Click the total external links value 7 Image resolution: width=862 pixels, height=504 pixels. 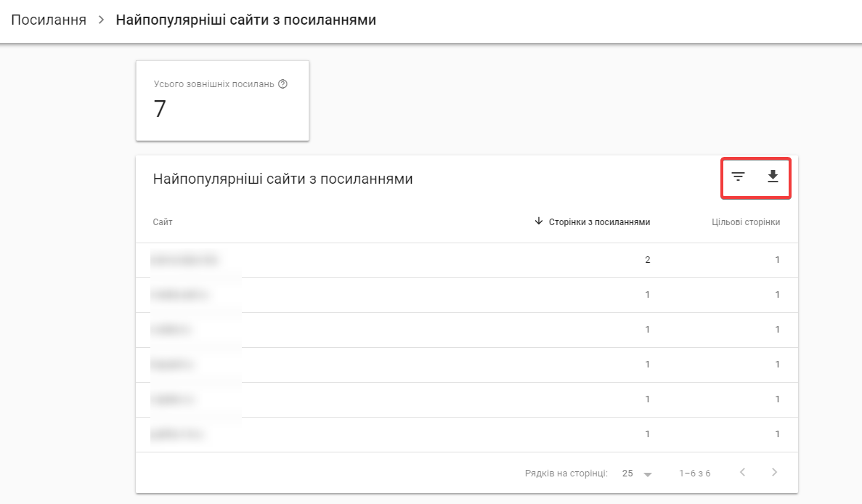160,109
